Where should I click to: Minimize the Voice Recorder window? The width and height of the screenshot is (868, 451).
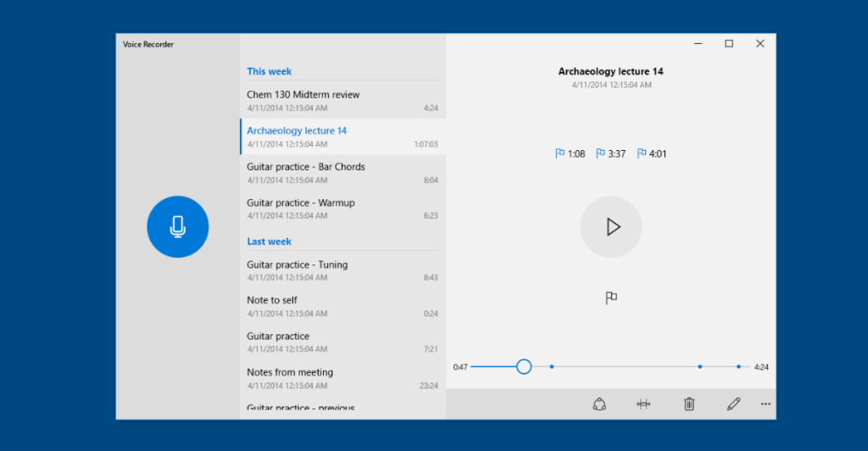[698, 44]
